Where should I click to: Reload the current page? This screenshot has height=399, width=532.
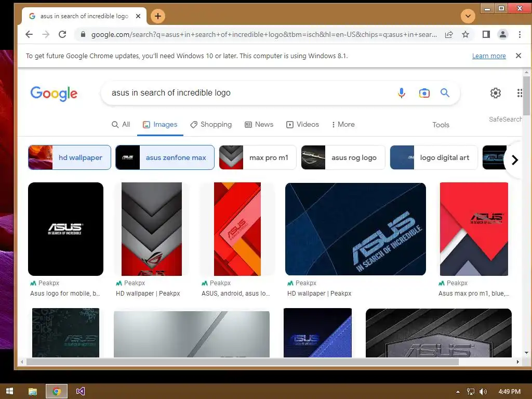[x=62, y=34]
